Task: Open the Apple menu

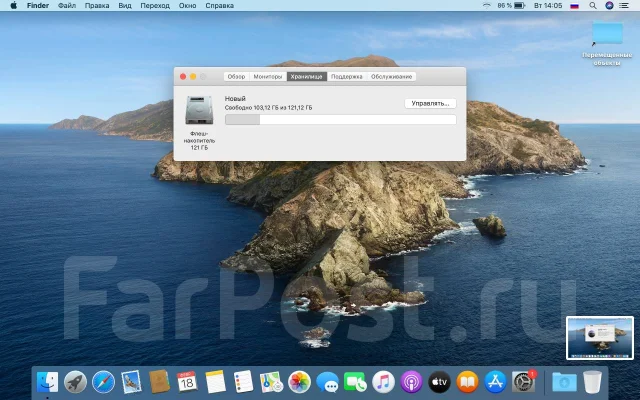Action: tap(13, 6)
